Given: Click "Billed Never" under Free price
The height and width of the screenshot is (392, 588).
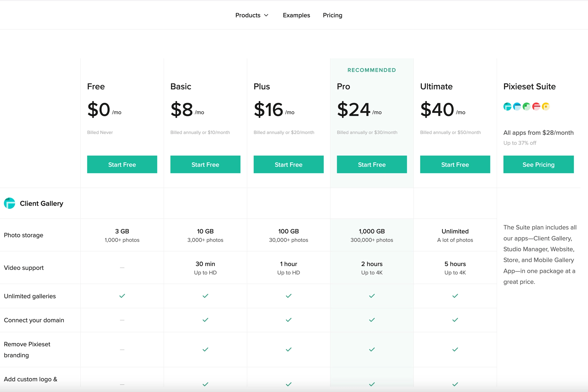Looking at the screenshot, I should pyautogui.click(x=100, y=132).
